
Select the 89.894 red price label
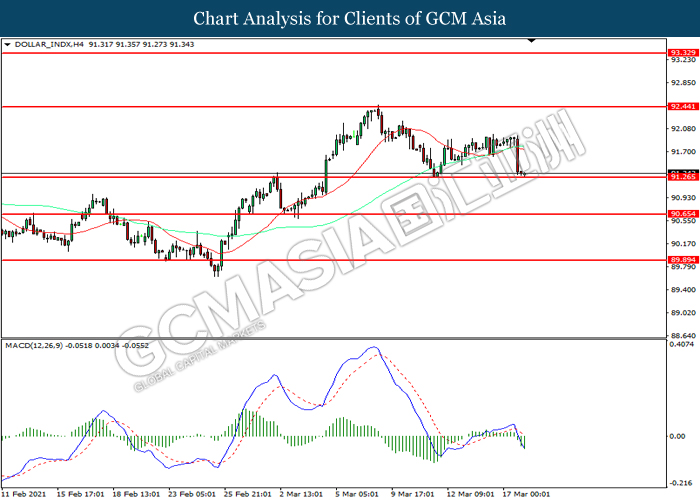pos(683,260)
